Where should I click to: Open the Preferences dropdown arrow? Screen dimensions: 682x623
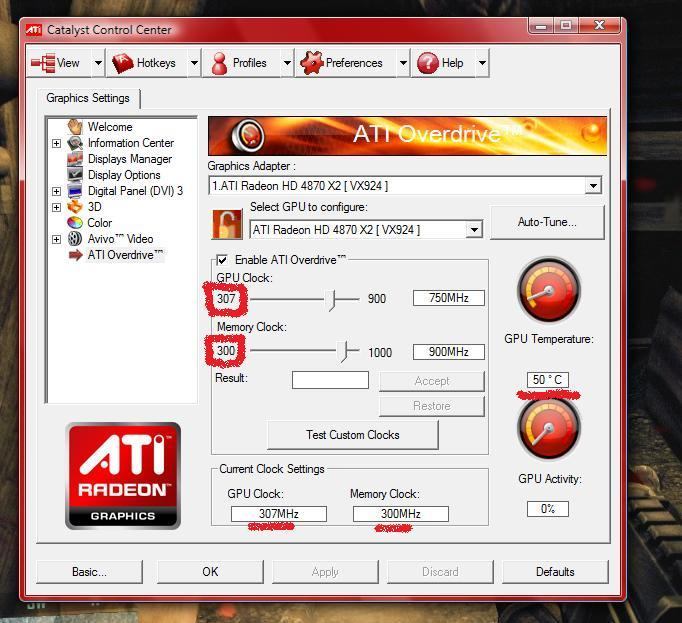point(403,63)
